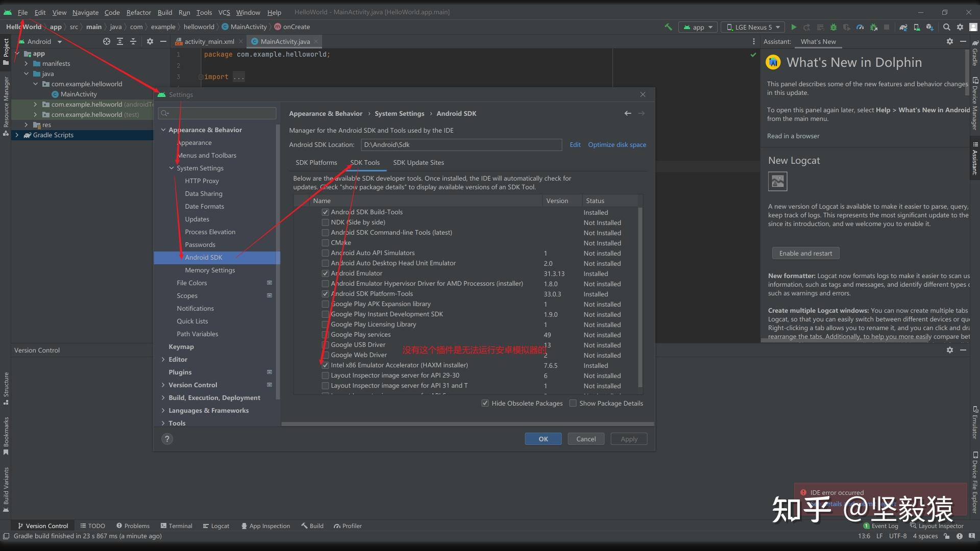Image resolution: width=980 pixels, height=551 pixels.
Task: Enable Show Package Details checkbox
Action: click(x=573, y=403)
